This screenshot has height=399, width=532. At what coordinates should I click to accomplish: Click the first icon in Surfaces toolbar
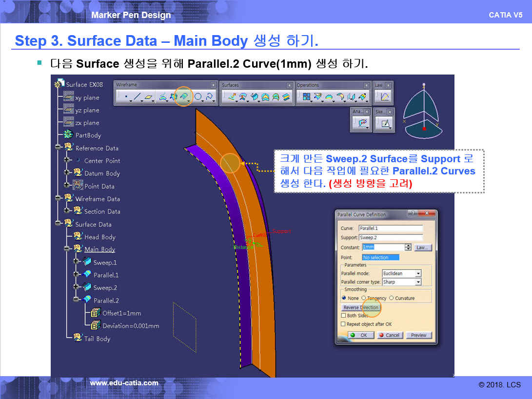(x=232, y=97)
